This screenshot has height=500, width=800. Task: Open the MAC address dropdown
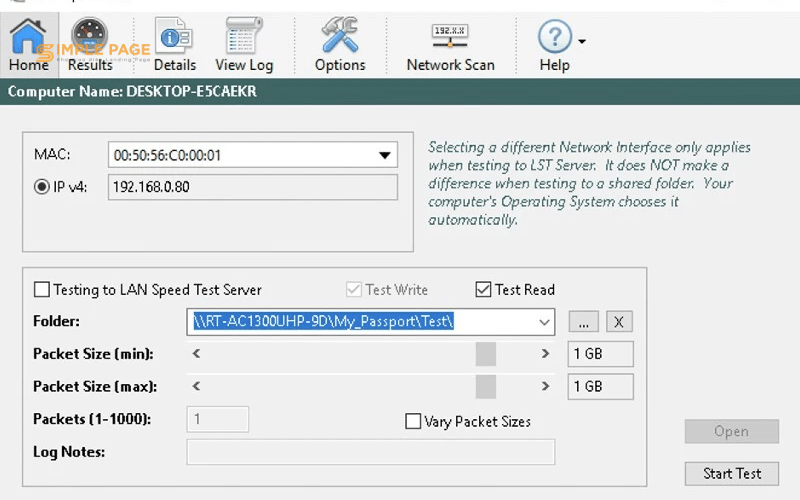click(385, 155)
